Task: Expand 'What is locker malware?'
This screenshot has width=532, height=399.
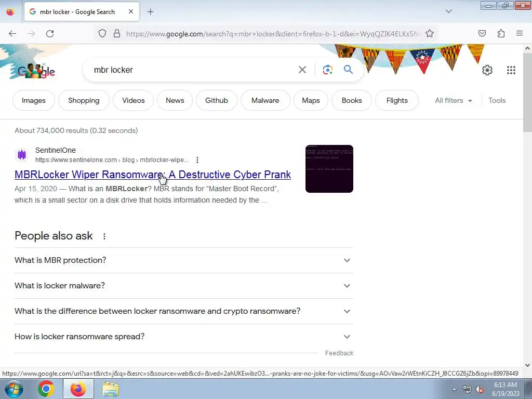Action: click(x=183, y=286)
